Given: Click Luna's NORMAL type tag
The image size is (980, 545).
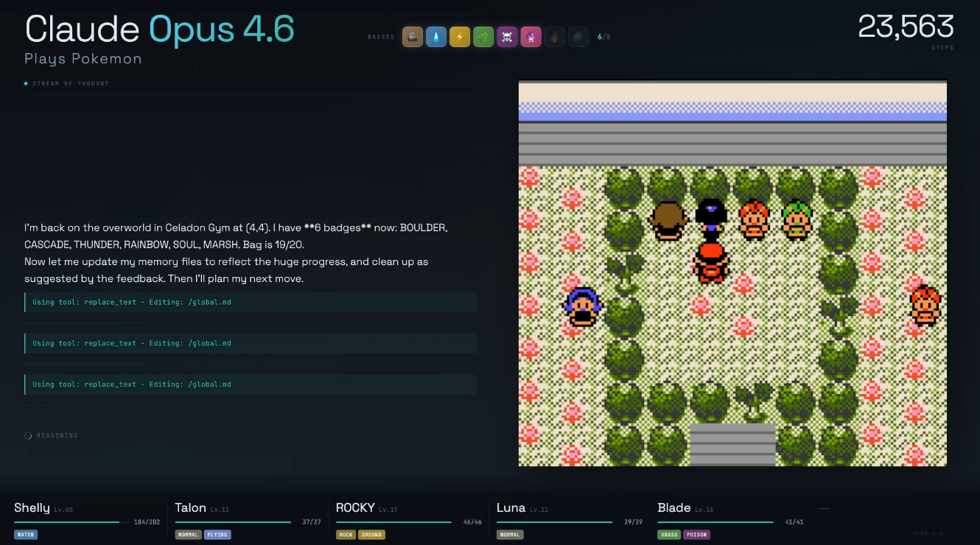Looking at the screenshot, I should (x=510, y=535).
